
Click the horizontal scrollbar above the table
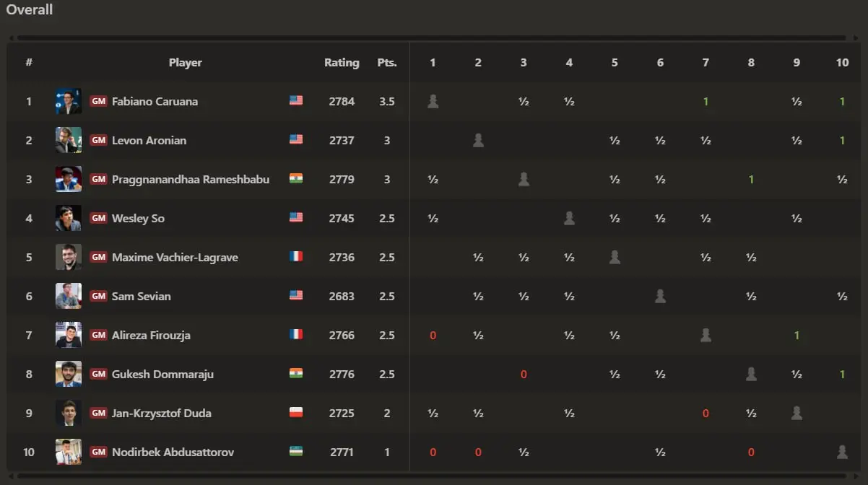pos(431,38)
